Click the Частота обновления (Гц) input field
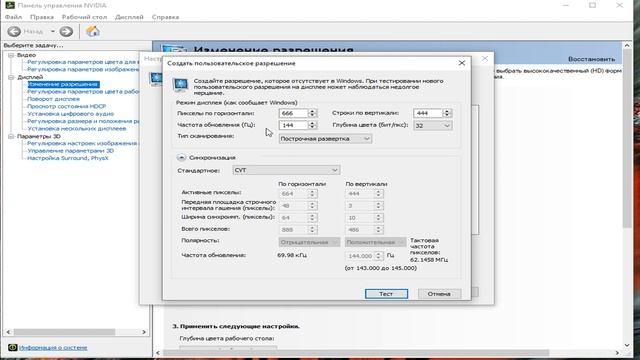Viewport: 640px width, 360px height. [x=293, y=125]
